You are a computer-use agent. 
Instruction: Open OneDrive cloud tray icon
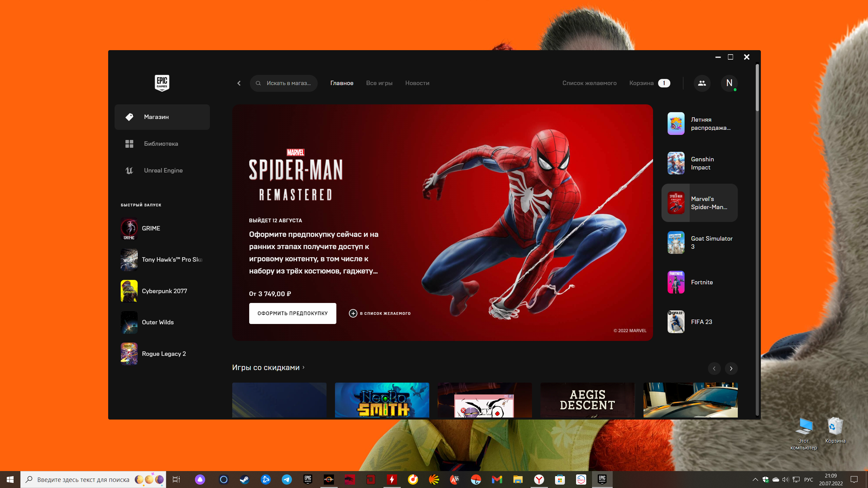tap(775, 480)
